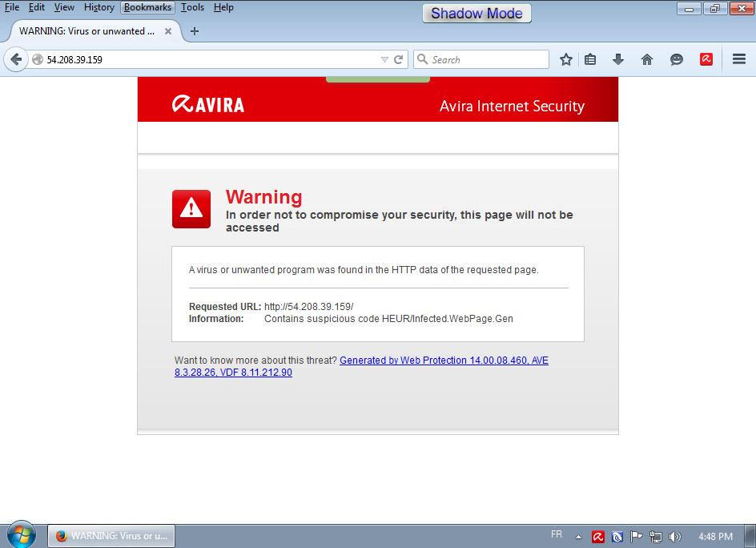This screenshot has height=548, width=756.
Task: Go to the Firefox home page icon
Action: 647,60
